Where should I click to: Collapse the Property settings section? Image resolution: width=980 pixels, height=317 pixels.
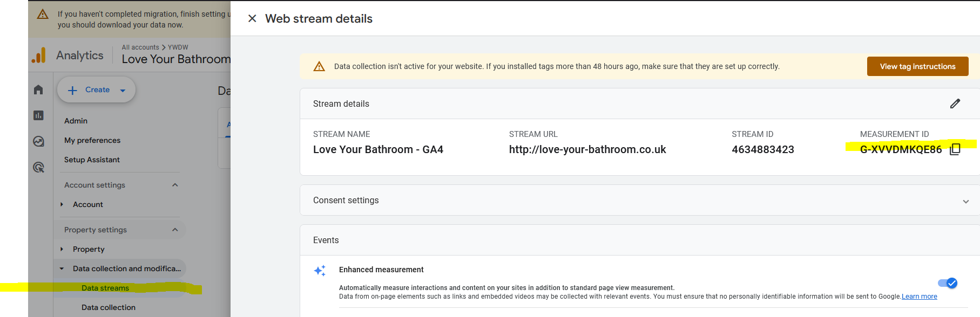tap(175, 230)
